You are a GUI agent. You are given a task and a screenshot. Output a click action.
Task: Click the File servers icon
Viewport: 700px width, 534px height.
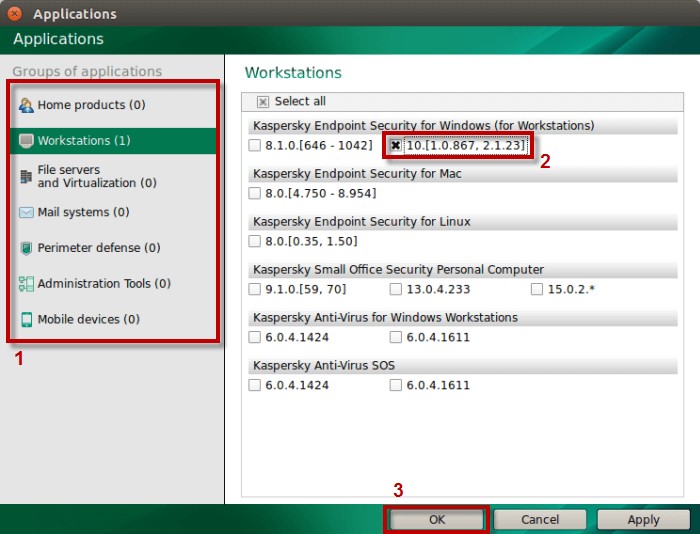[26, 177]
